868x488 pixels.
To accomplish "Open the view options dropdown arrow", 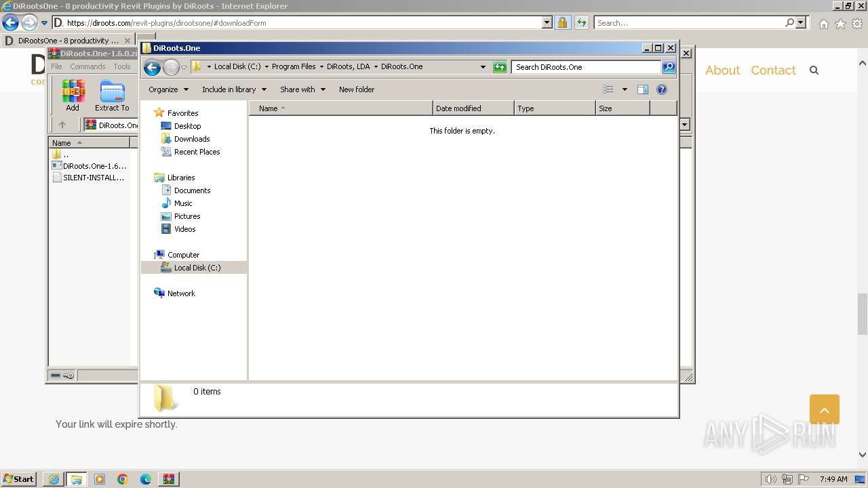I will coord(625,89).
